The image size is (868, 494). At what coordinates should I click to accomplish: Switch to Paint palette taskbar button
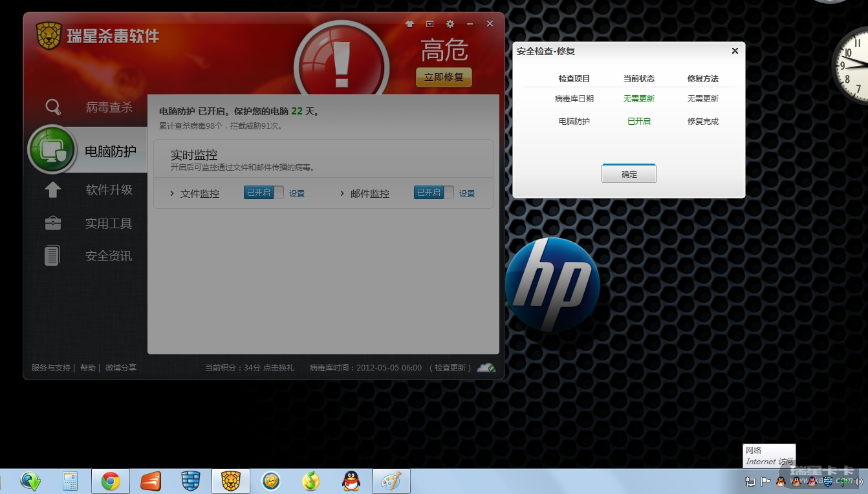click(391, 481)
